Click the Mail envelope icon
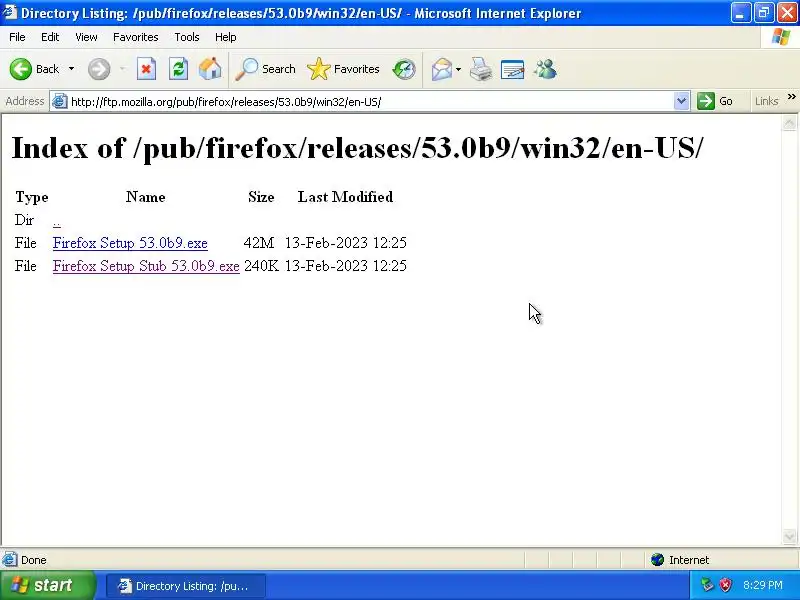The width and height of the screenshot is (800, 600). [x=442, y=69]
